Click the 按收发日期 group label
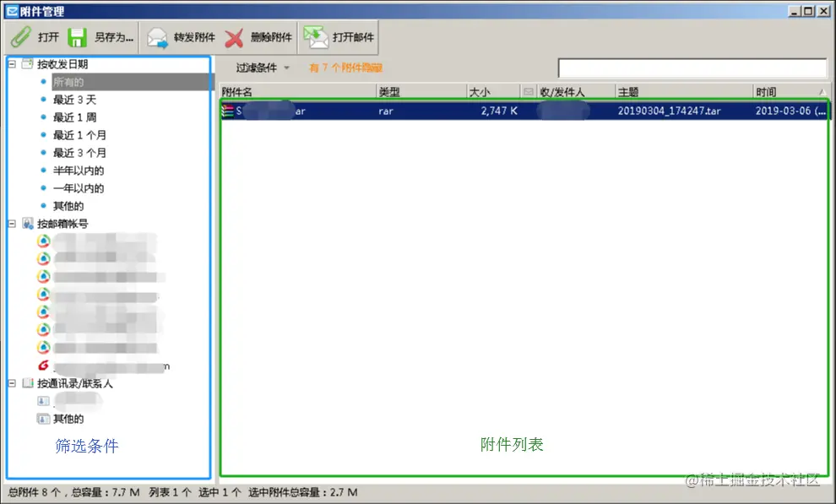Viewport: 836px width, 504px height. pyautogui.click(x=62, y=64)
